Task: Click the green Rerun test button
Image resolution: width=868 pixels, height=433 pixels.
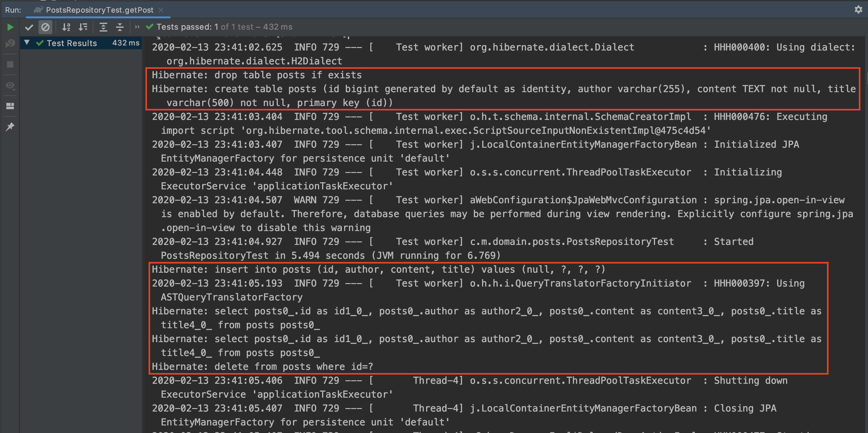Action: (x=10, y=27)
